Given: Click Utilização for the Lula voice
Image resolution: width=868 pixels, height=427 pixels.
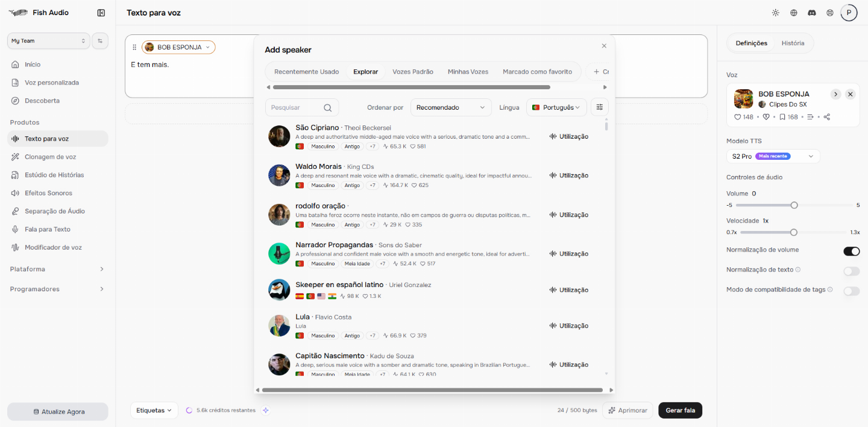Looking at the screenshot, I should (x=568, y=326).
